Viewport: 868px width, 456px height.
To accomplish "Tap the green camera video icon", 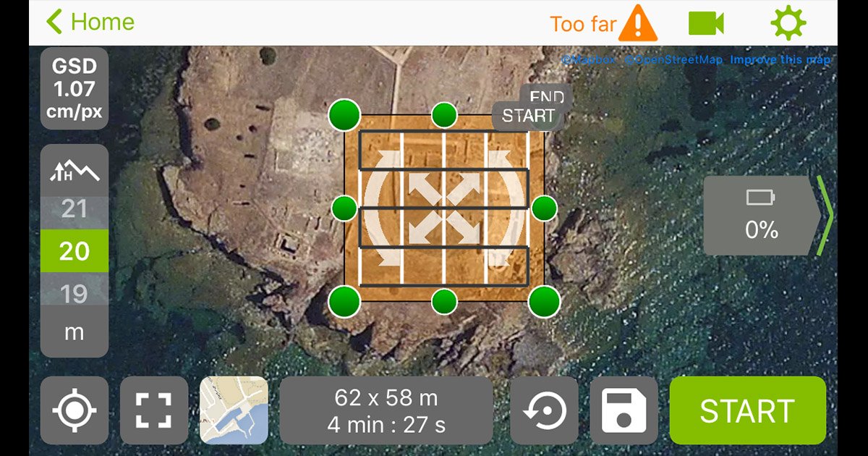I will pyautogui.click(x=706, y=23).
